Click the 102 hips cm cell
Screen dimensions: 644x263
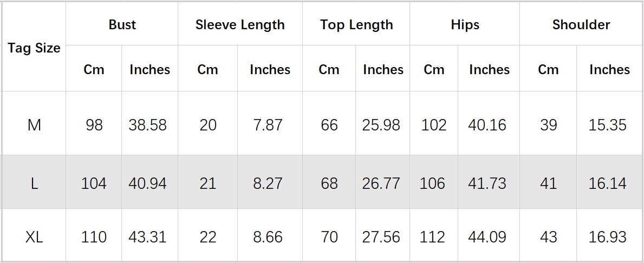pyautogui.click(x=434, y=125)
